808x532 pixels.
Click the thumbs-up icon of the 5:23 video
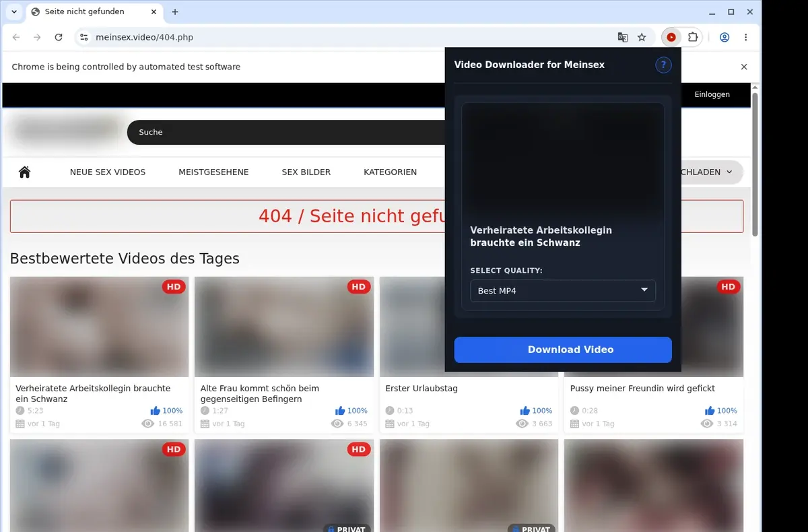click(156, 411)
